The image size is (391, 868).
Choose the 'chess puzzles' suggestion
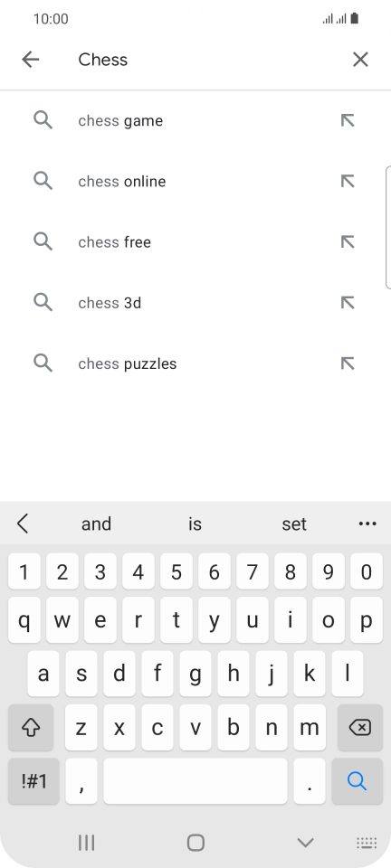pyautogui.click(x=195, y=363)
